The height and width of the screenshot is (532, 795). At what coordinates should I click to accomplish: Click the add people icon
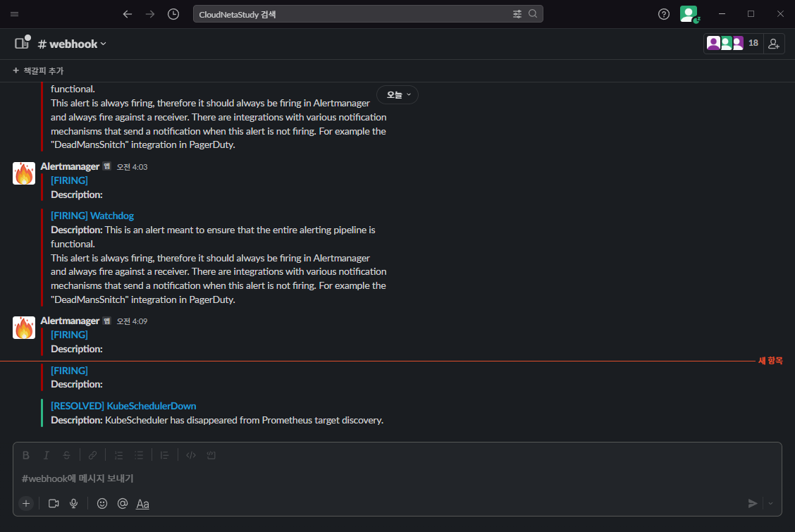(x=774, y=44)
